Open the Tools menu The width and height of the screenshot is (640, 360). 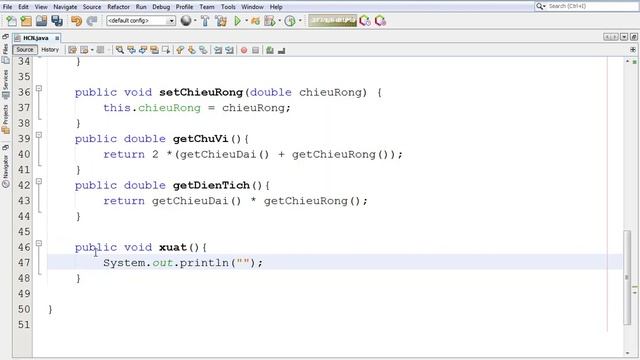point(228,7)
